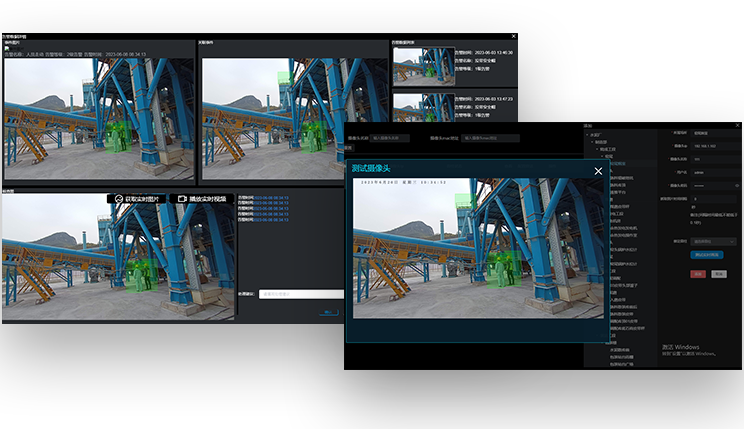The height and width of the screenshot is (429, 744).
Task: Click the camera name field below the IP
Action: (715, 159)
